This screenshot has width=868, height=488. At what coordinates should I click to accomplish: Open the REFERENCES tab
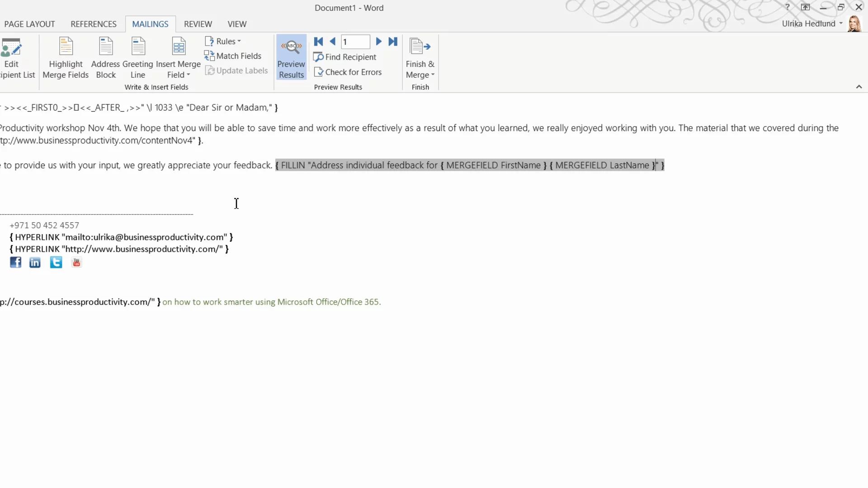93,24
